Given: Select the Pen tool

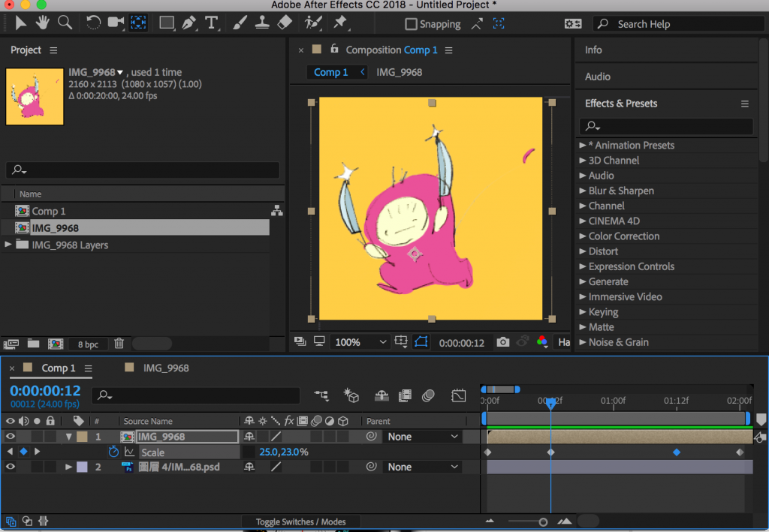Looking at the screenshot, I should point(188,23).
